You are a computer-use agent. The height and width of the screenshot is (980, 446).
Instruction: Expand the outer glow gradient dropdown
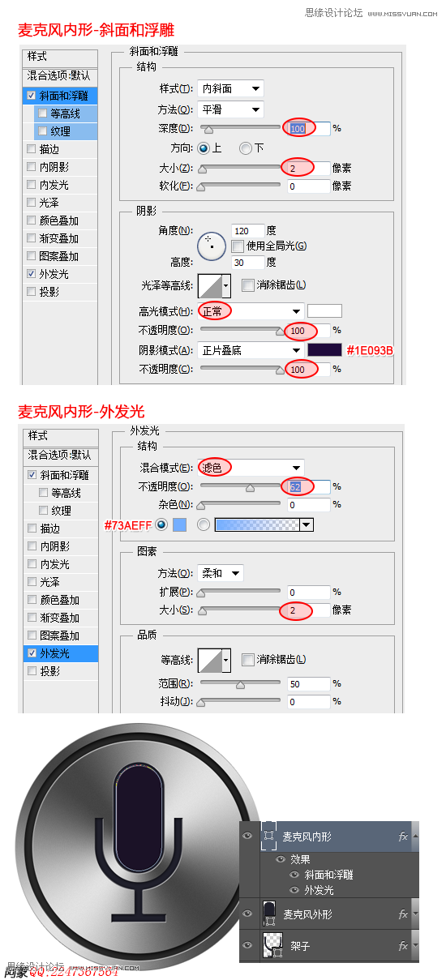click(x=306, y=525)
